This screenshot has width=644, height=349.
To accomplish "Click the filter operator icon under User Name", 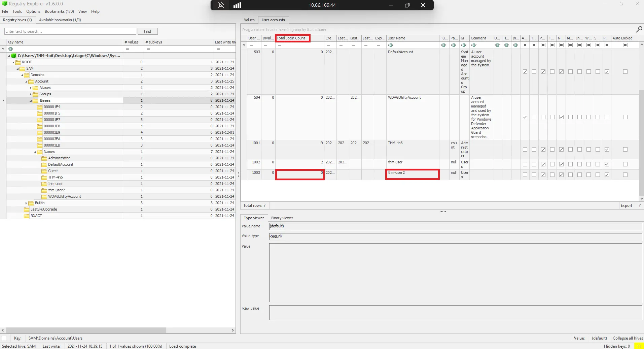I will [391, 45].
